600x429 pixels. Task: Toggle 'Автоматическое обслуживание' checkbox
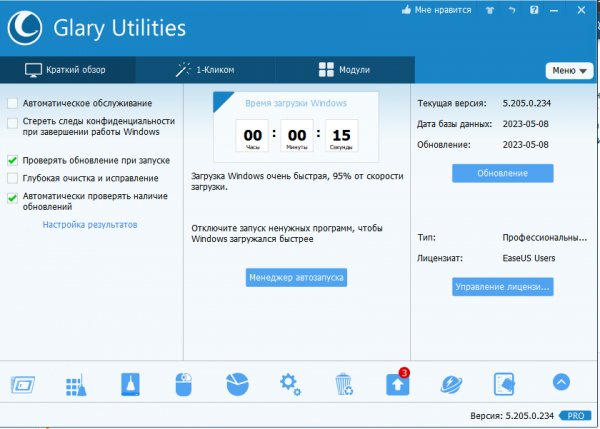(x=12, y=103)
